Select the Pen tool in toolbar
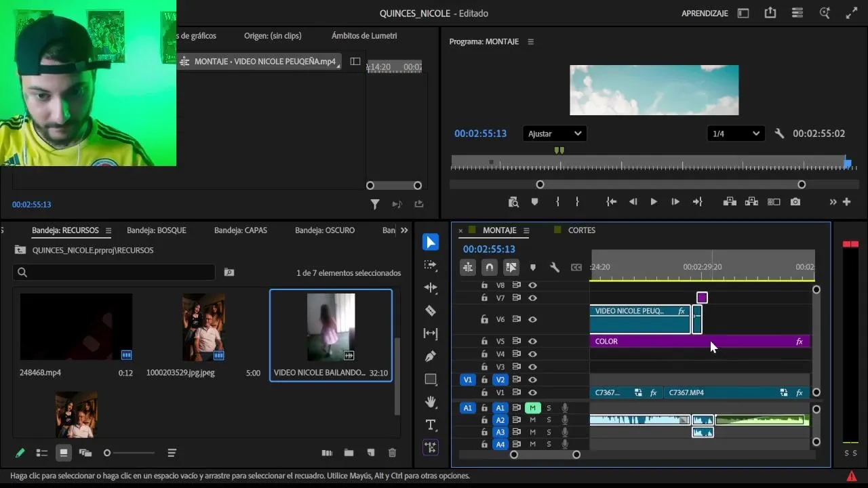 [x=431, y=356]
